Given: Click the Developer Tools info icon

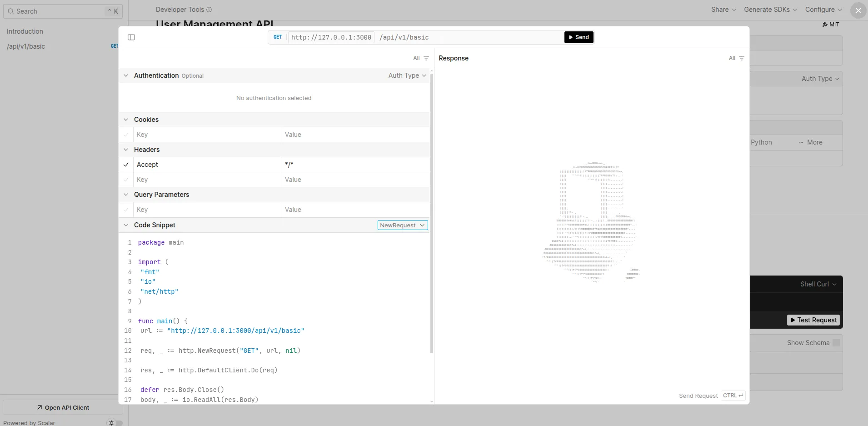Looking at the screenshot, I should [x=209, y=10].
